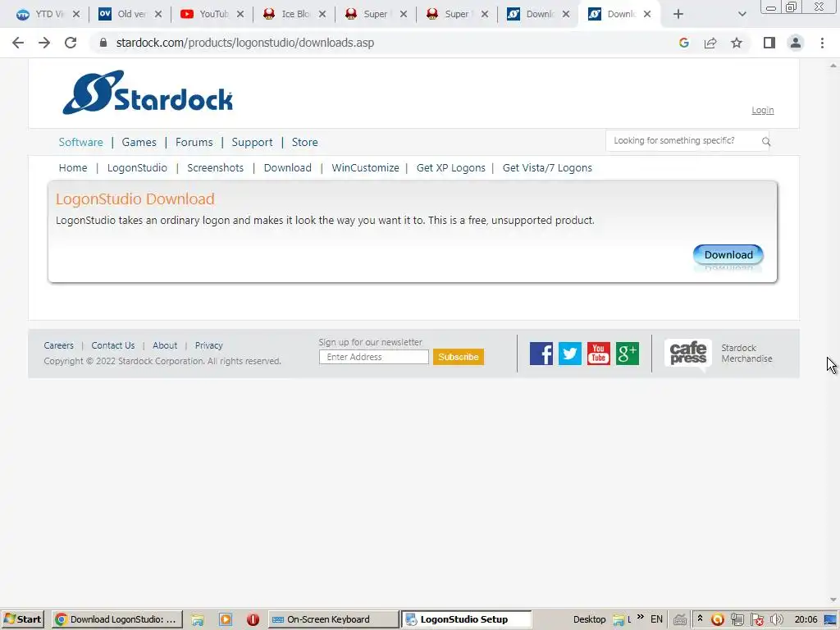The height and width of the screenshot is (630, 840).
Task: Open the Forums menu
Action: pyautogui.click(x=194, y=142)
